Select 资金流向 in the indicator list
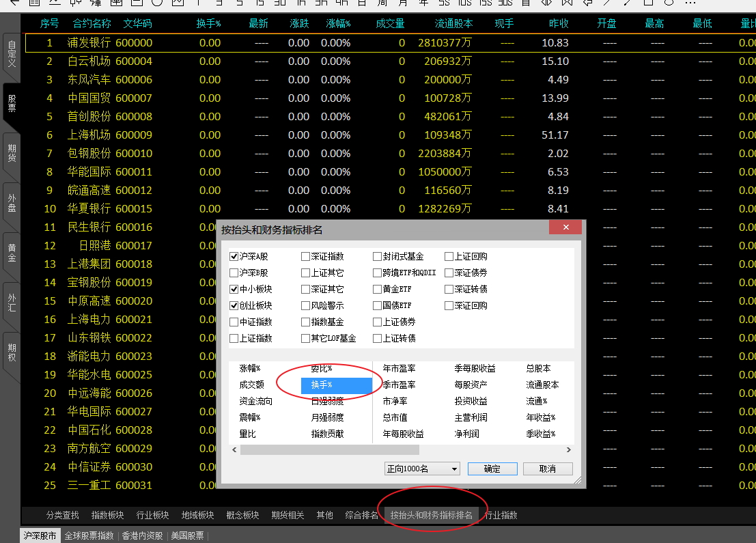This screenshot has width=756, height=543. tap(255, 402)
